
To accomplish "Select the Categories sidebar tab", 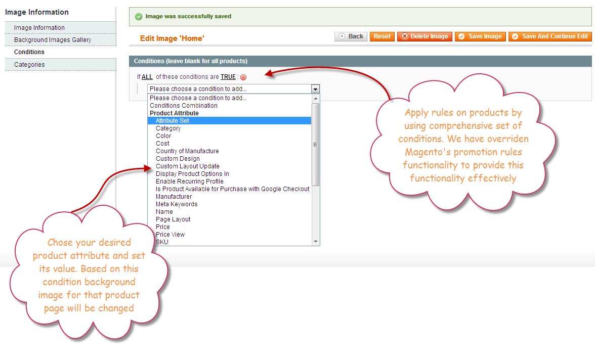I will coord(29,65).
